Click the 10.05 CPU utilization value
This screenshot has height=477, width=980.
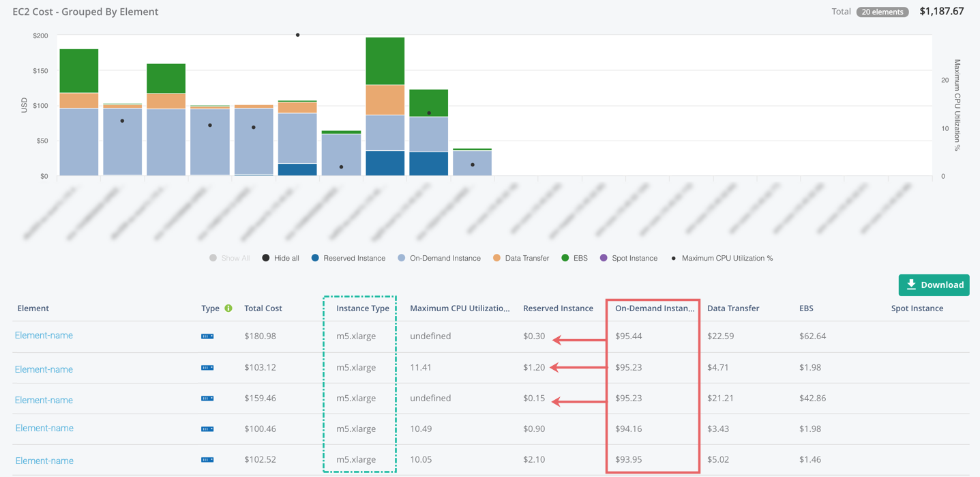[x=421, y=459]
